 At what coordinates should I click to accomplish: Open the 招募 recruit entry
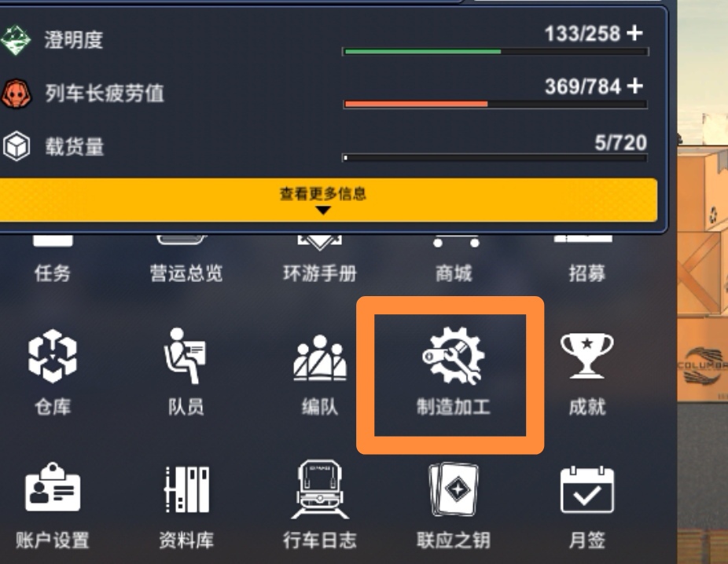(586, 273)
